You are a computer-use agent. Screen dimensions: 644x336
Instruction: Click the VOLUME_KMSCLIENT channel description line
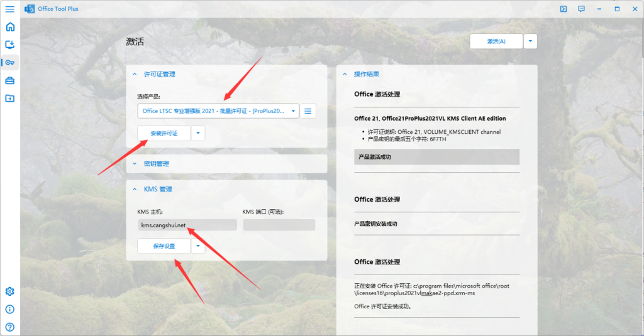point(434,132)
